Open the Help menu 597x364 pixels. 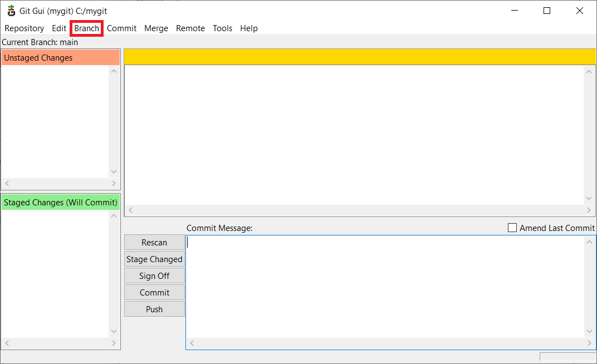click(x=249, y=28)
